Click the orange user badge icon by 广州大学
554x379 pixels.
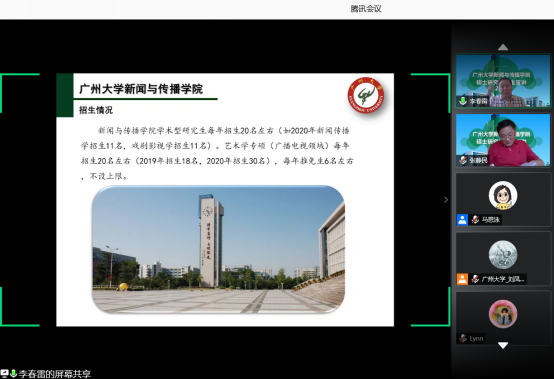tap(462, 279)
